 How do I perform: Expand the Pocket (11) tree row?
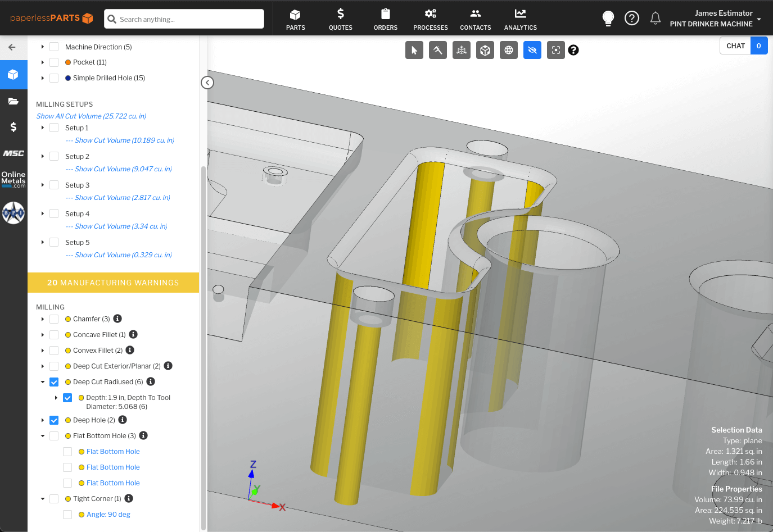click(43, 62)
